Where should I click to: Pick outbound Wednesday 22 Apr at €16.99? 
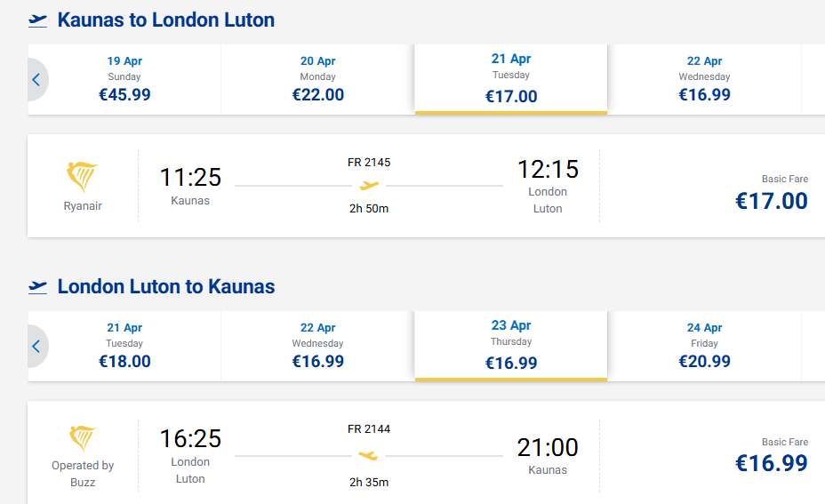tap(704, 79)
